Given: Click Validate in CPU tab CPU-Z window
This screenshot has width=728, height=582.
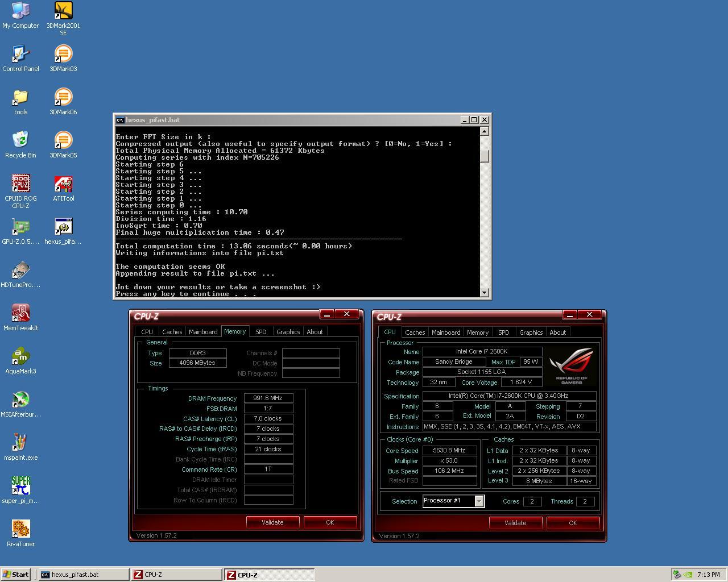Looking at the screenshot, I should tap(515, 523).
